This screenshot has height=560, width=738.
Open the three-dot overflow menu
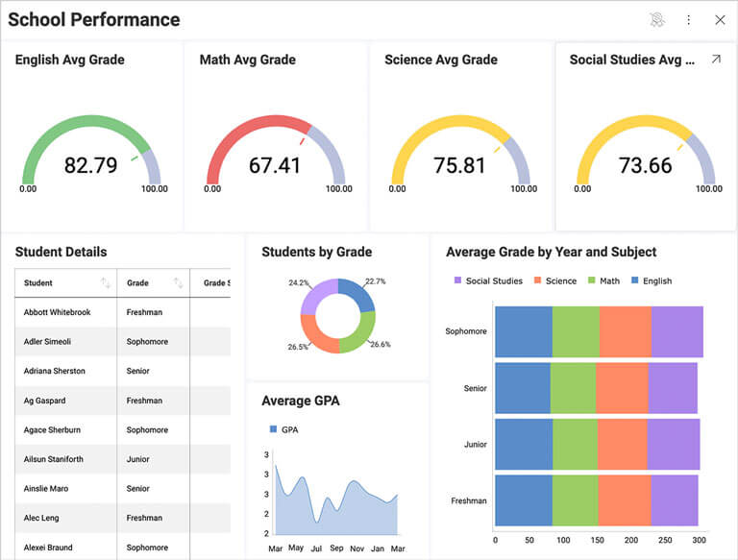click(688, 19)
